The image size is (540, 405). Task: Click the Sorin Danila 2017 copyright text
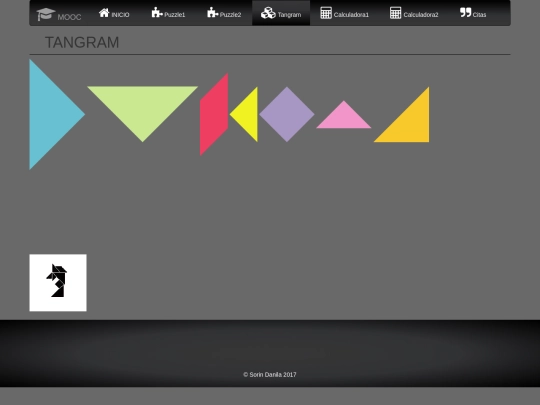[270, 375]
